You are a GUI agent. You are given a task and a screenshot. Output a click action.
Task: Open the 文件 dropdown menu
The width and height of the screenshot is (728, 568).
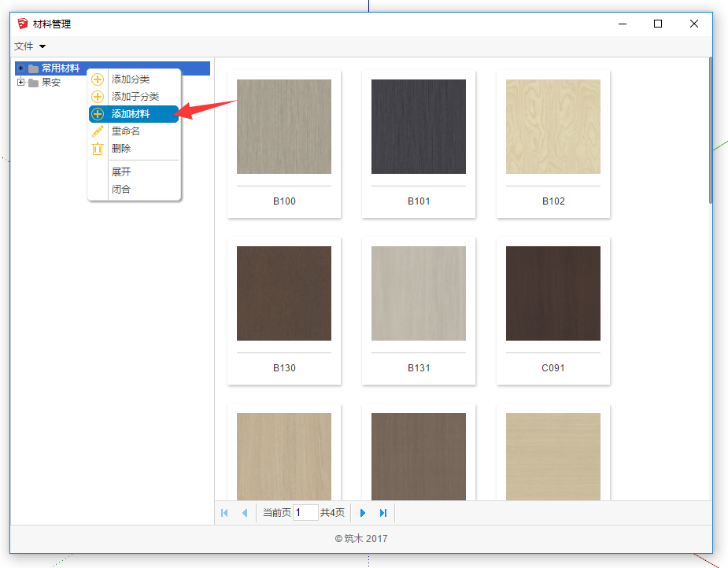[x=30, y=46]
